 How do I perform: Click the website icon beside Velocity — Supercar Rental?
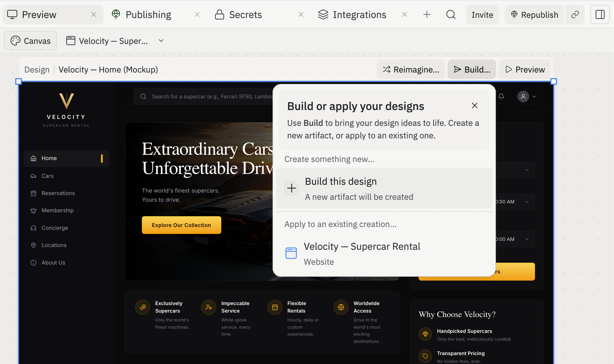tap(291, 253)
